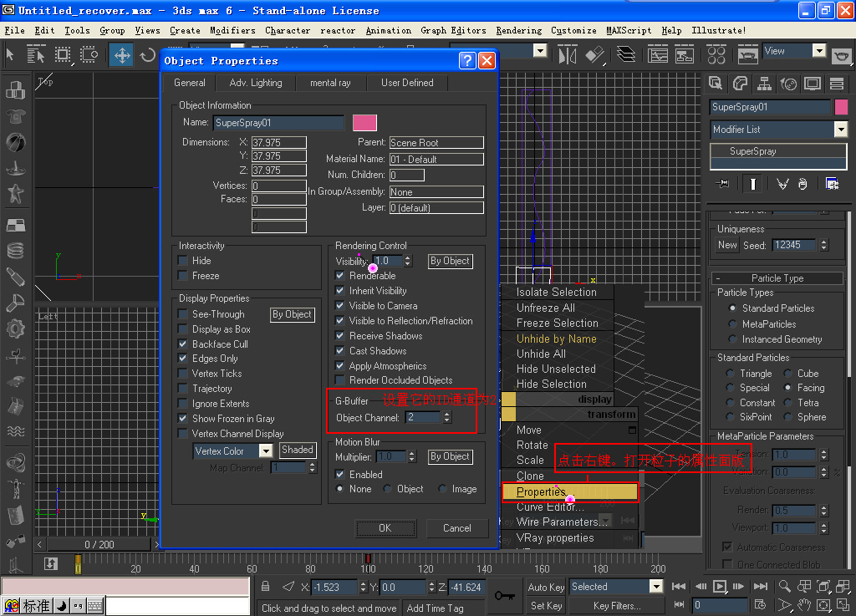Click Make Unique icon in modifier stack
Screen dimensions: 856x616
pyautogui.click(x=782, y=184)
